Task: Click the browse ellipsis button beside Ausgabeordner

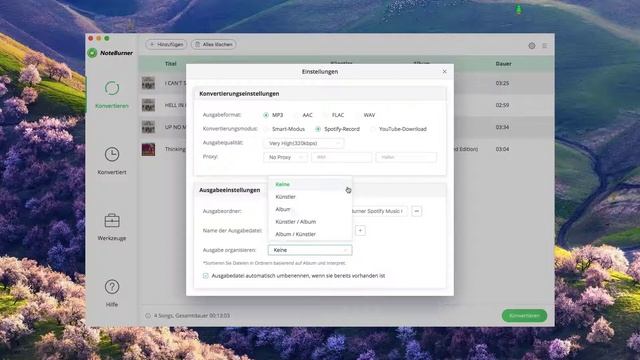Action: [417, 211]
